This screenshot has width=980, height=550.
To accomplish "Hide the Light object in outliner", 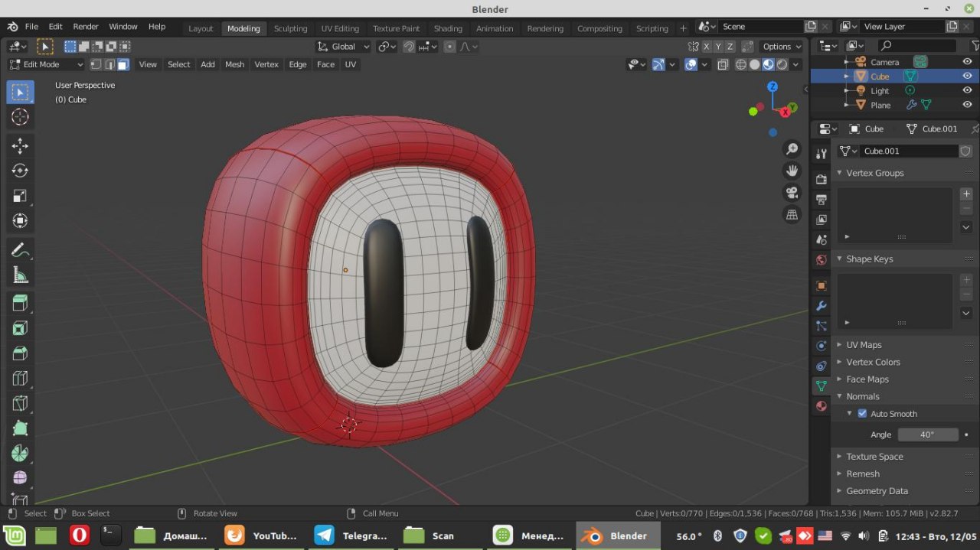I will click(x=967, y=91).
